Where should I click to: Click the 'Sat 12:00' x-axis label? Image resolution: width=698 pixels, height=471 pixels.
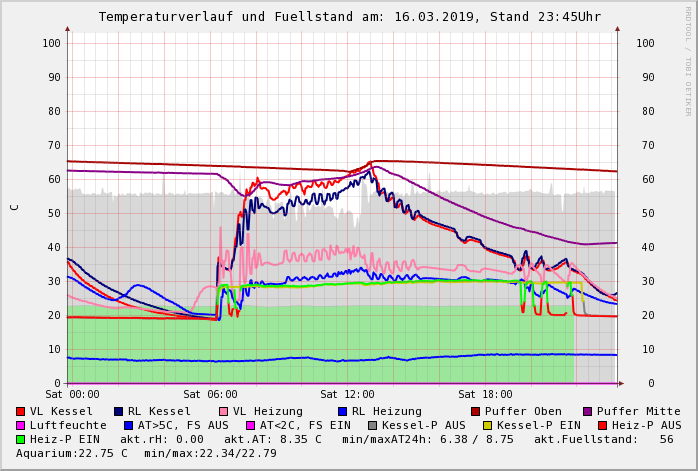347,394
